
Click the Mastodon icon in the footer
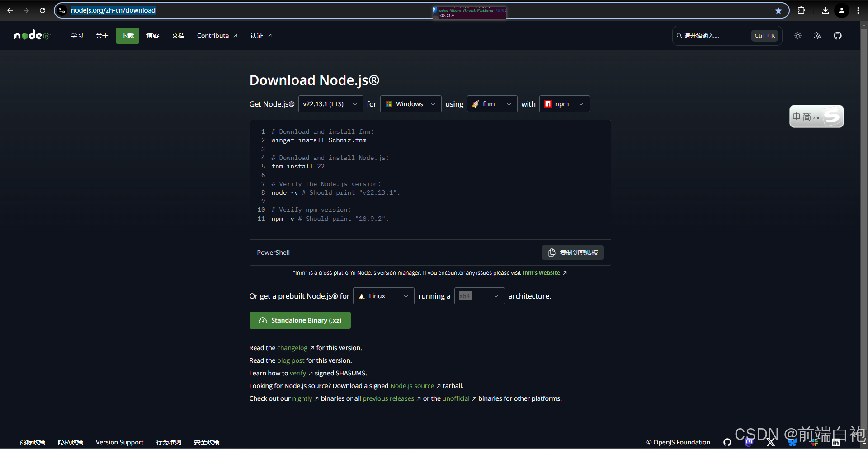tap(749, 442)
